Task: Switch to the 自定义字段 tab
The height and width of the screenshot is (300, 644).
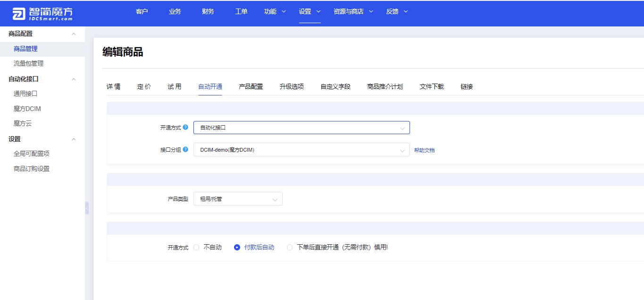Action: (335, 86)
